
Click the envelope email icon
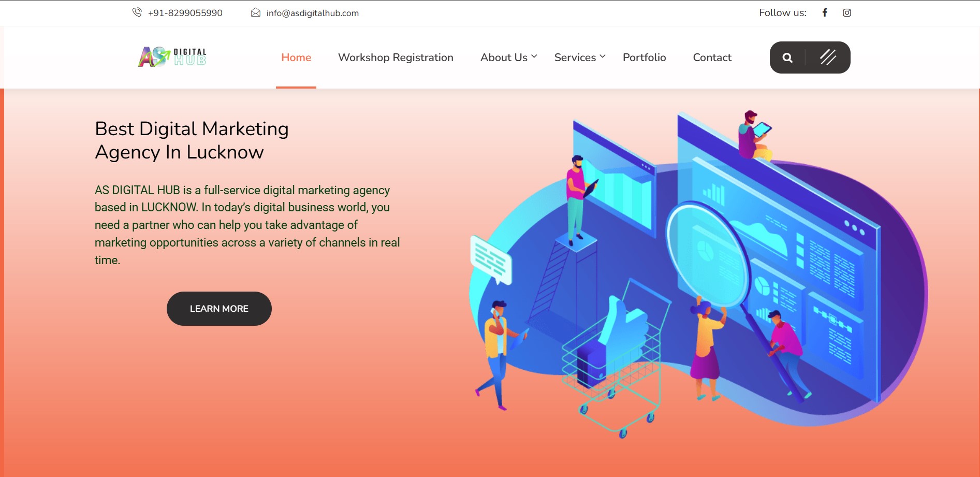point(256,12)
